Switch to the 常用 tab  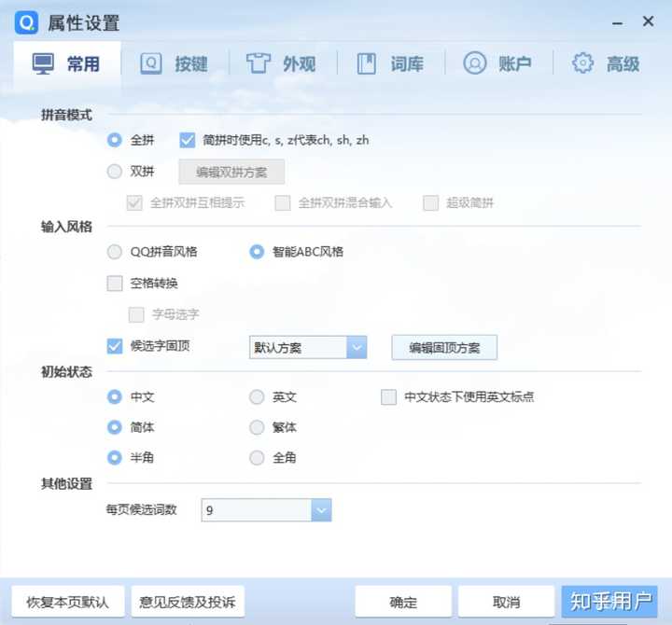[67, 63]
